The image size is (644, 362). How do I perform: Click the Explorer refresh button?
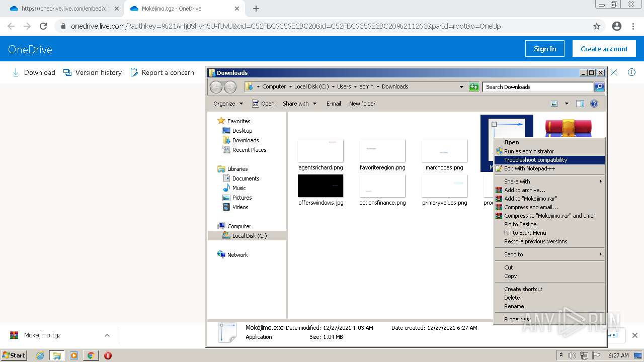point(474,87)
